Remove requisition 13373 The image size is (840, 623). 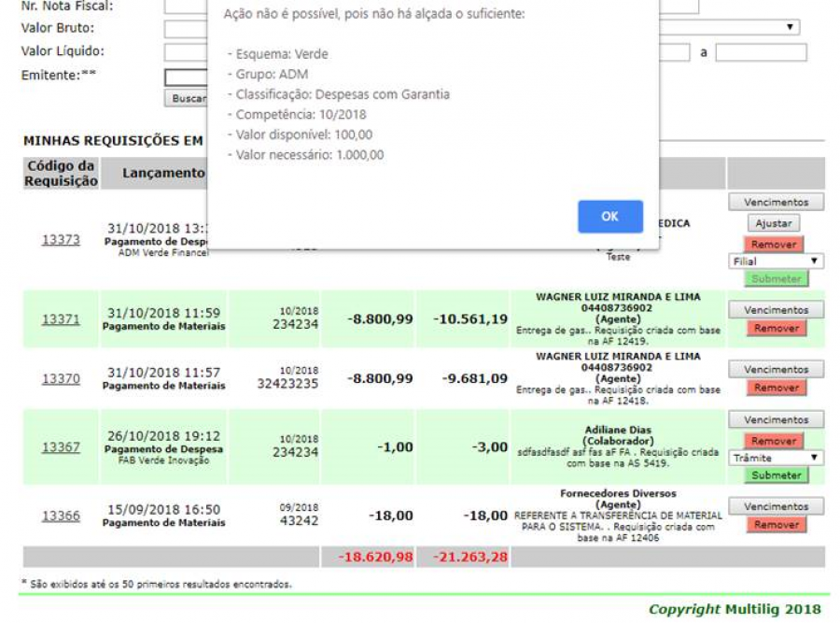[774, 244]
